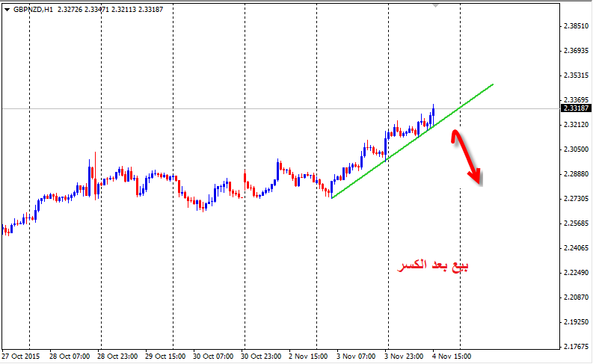Click the 3 Nov 07:00 time label
This screenshot has height=364, width=593.
pos(356,356)
